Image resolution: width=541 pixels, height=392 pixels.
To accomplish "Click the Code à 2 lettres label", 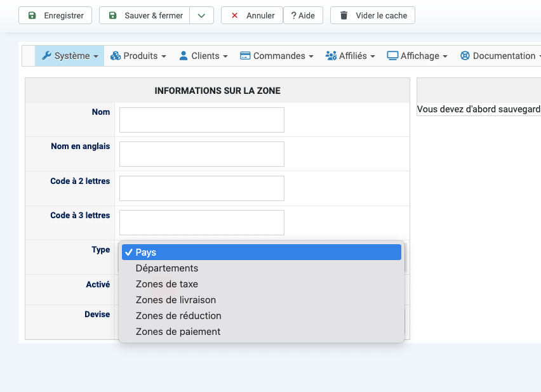I will tap(80, 181).
